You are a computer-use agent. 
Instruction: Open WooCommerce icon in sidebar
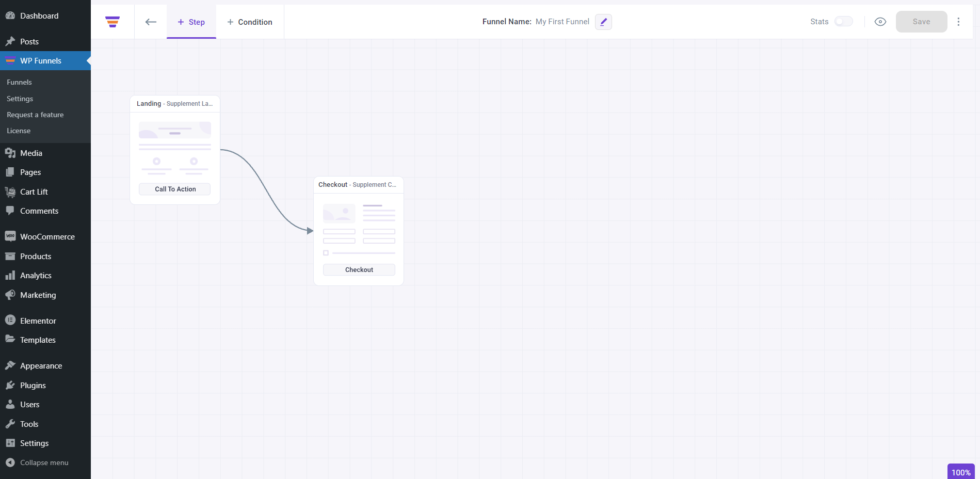coord(10,236)
